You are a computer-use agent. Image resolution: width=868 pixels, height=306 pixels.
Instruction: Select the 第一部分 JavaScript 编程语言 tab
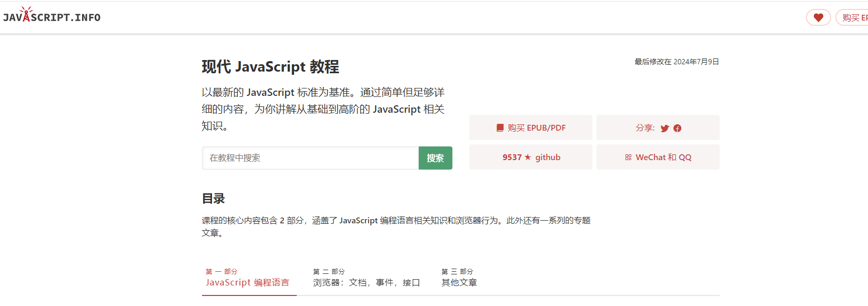pos(248,278)
